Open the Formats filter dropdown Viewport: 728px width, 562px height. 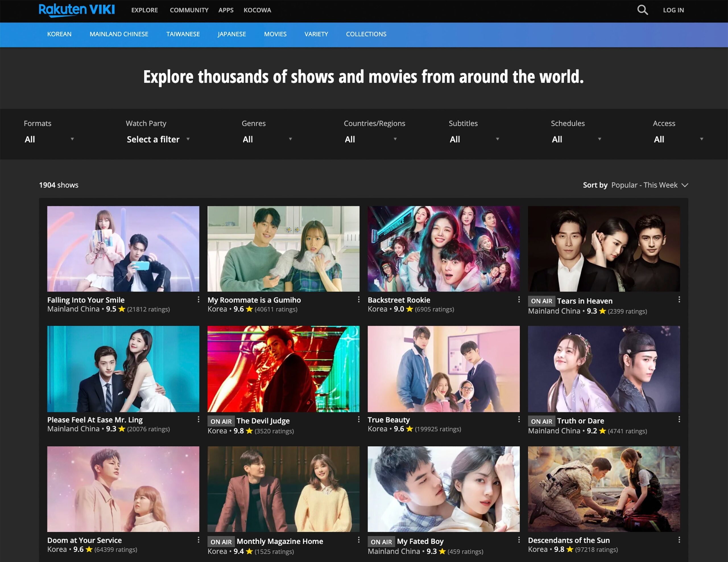[50, 139]
